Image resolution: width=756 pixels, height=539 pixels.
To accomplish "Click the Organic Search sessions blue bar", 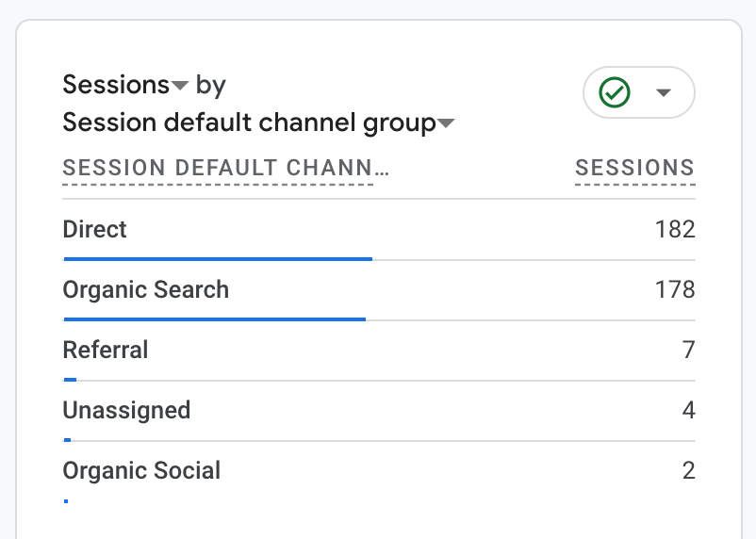I will pos(214,319).
